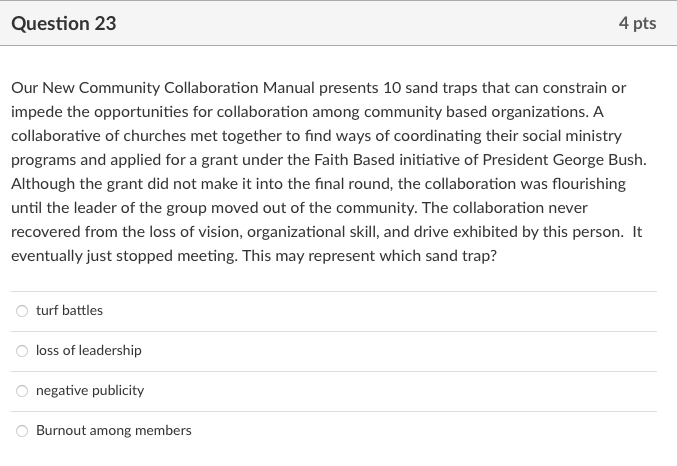
Task: Pick the 'Burnout among members' radio button
Action: click(x=22, y=431)
